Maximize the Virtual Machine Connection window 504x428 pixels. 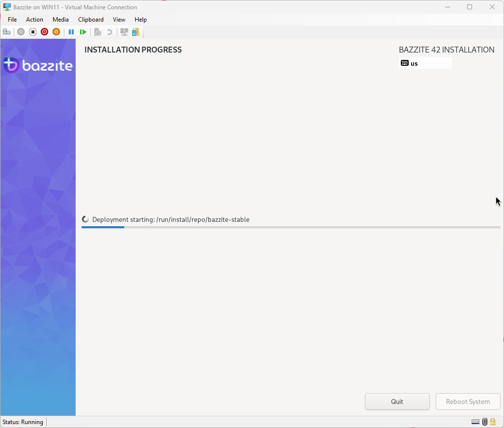tap(470, 7)
